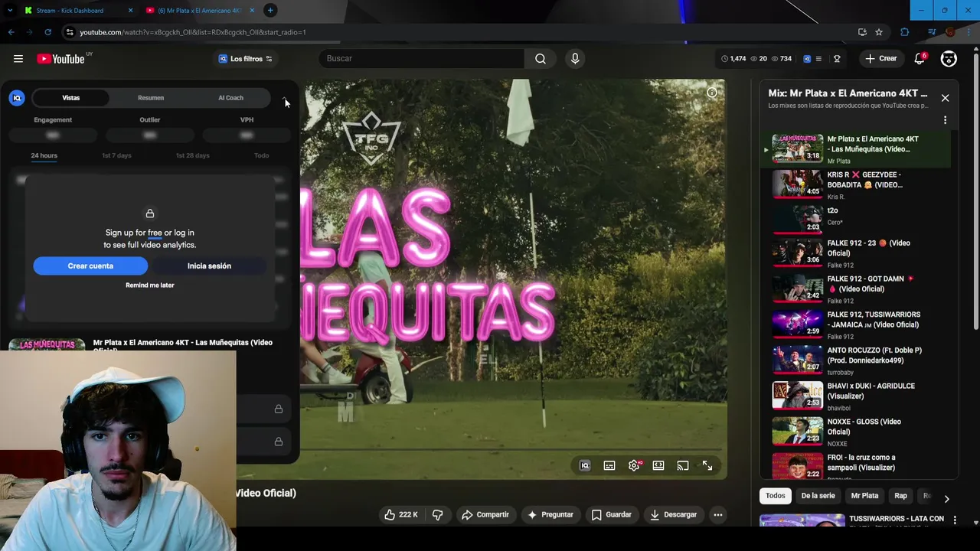Select the 1st 28 days range

pos(192,155)
